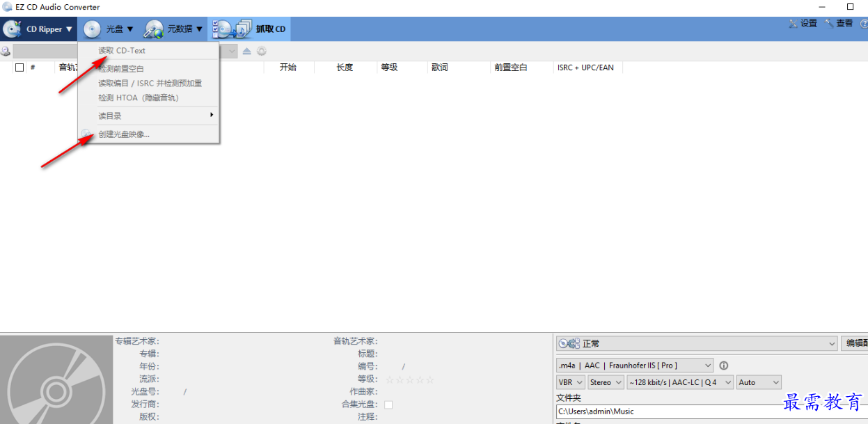Click the 光盘 disc icon
This screenshot has height=424, width=868.
pyautogui.click(x=92, y=29)
